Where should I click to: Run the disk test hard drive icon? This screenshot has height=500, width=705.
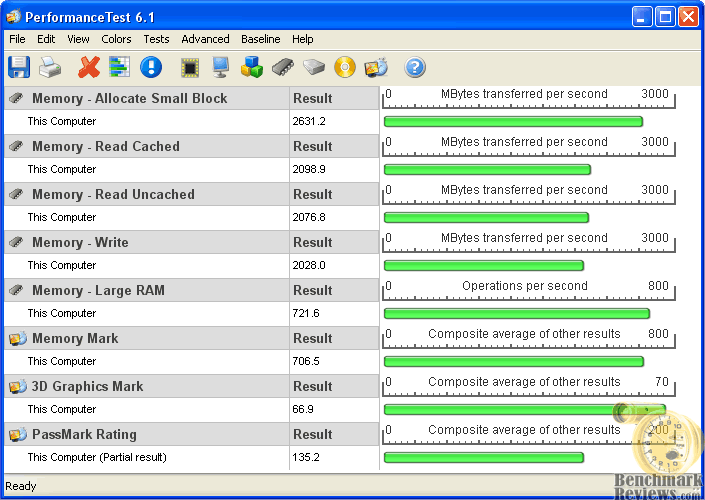click(x=314, y=67)
